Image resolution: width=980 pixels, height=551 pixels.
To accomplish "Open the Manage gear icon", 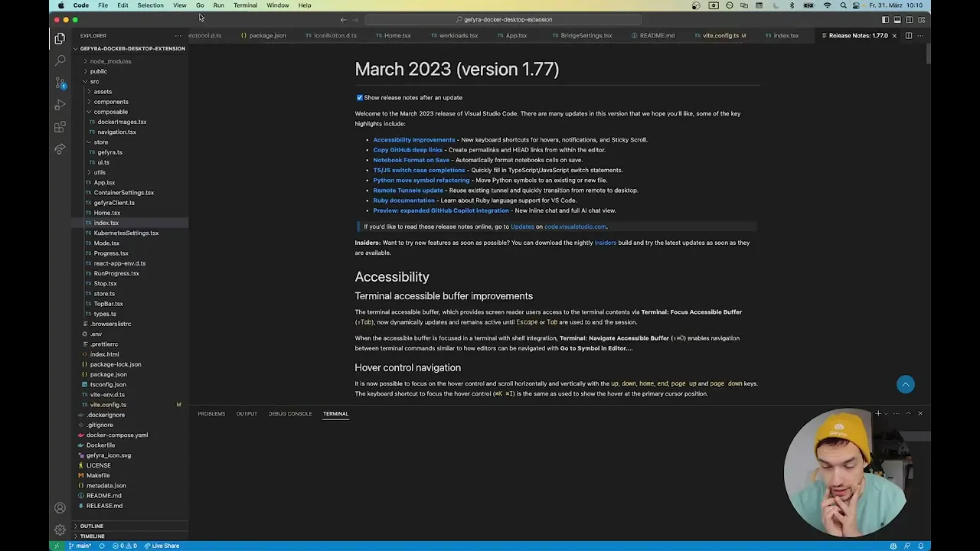I will click(60, 530).
